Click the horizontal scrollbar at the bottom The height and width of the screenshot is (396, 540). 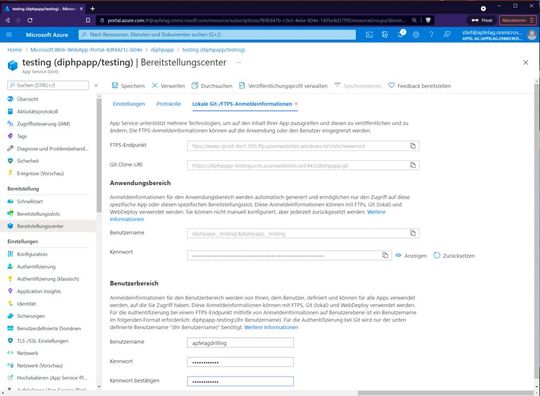tap(446, 393)
